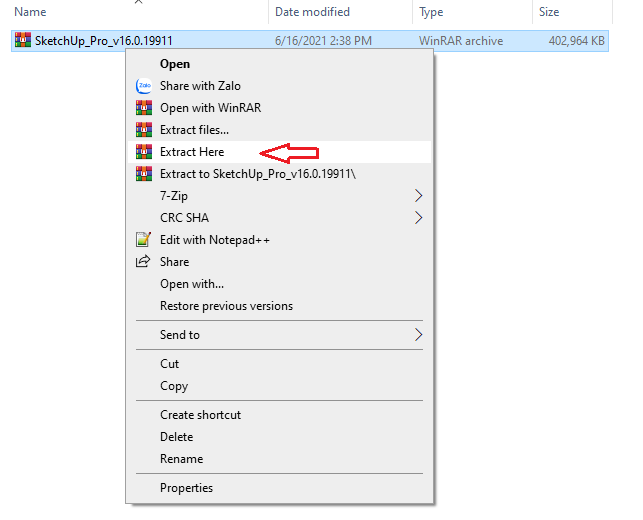Screen dimensions: 643x520
Task: Select Open with... menu entry
Action: click(x=191, y=284)
